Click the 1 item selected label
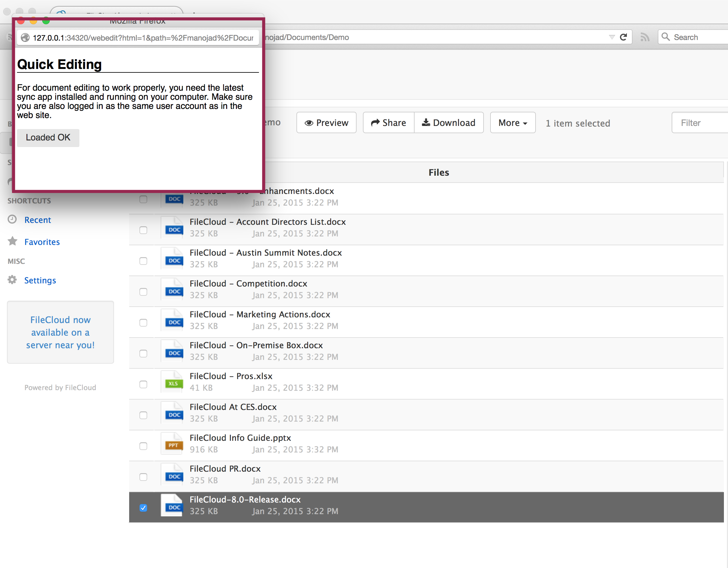 tap(578, 123)
